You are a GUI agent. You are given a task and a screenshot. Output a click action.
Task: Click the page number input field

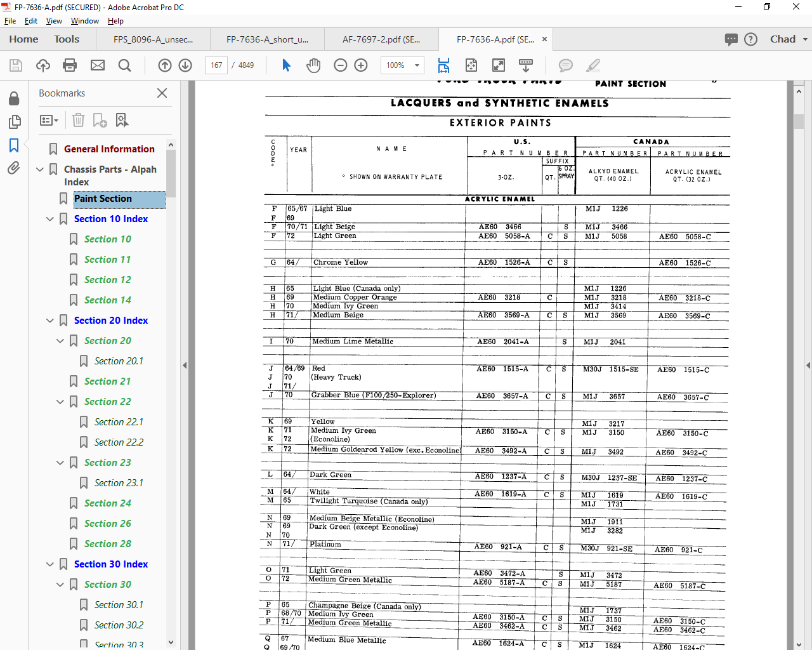[x=216, y=65]
